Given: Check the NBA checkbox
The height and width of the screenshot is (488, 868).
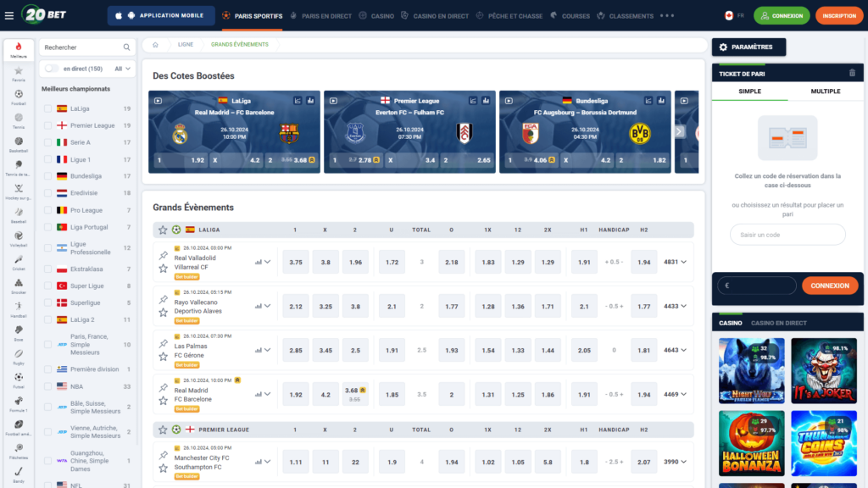Looking at the screenshot, I should pyautogui.click(x=48, y=386).
